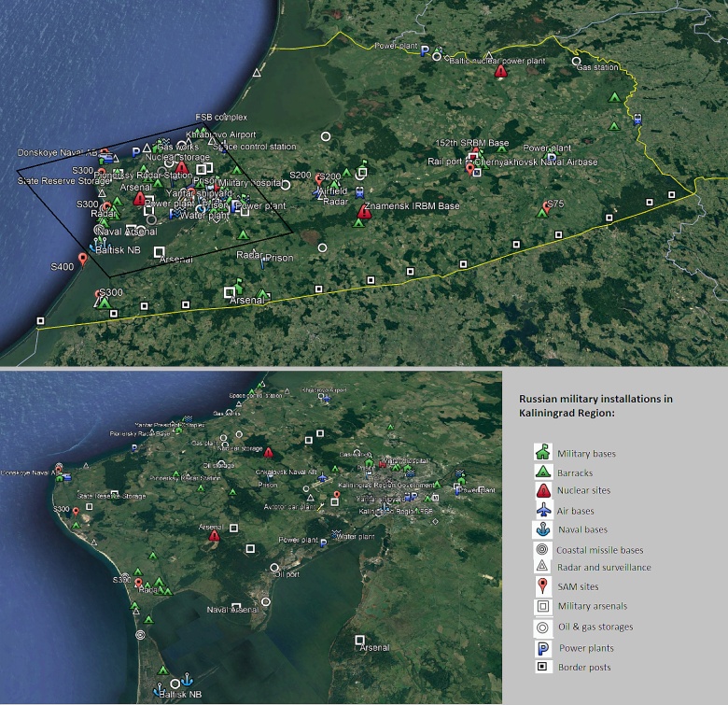Click the FSB complex map label

click(220, 118)
